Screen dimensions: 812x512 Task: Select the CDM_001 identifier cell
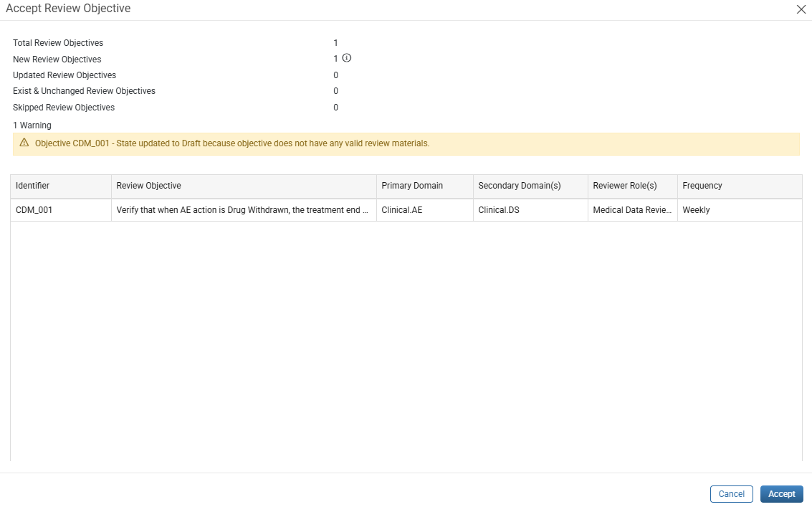(x=61, y=210)
